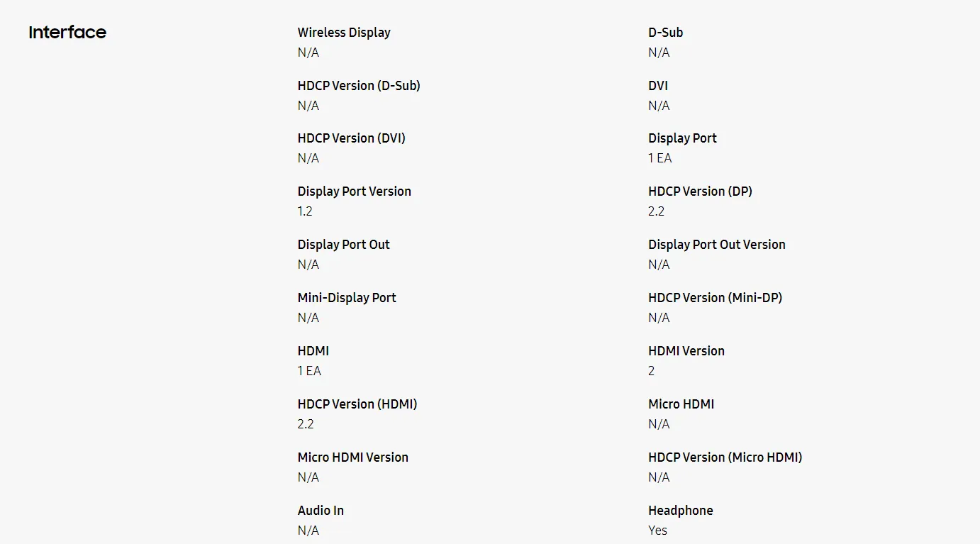The image size is (980, 544).
Task: Click the Display Port Out Version label
Action: (716, 245)
